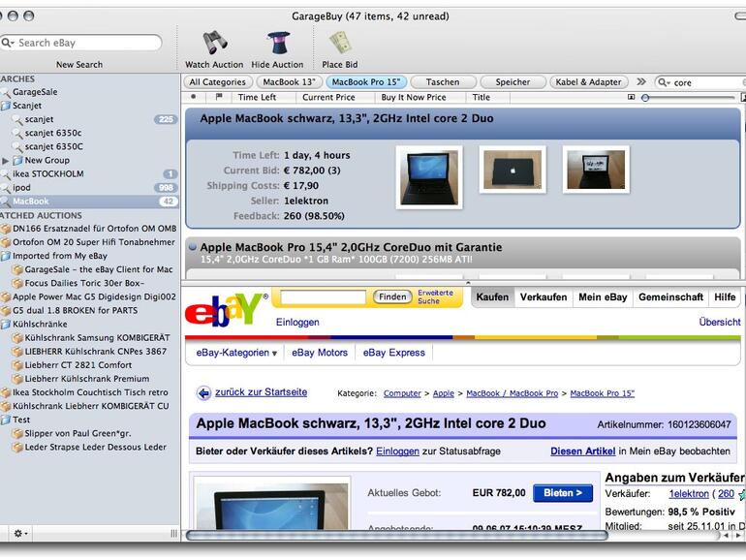Click the Place Bid money icon
Screen dimensions: 746x560
click(x=340, y=43)
